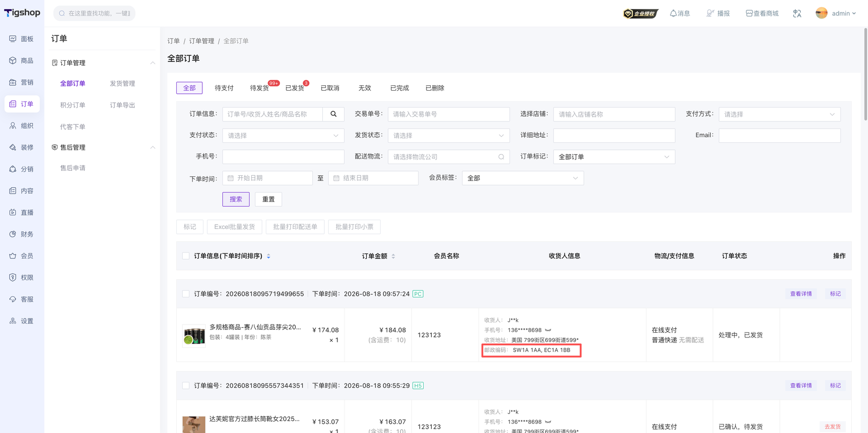This screenshot has height=433, width=868.
Task: Click the 批量打印配送单 button
Action: tap(295, 227)
